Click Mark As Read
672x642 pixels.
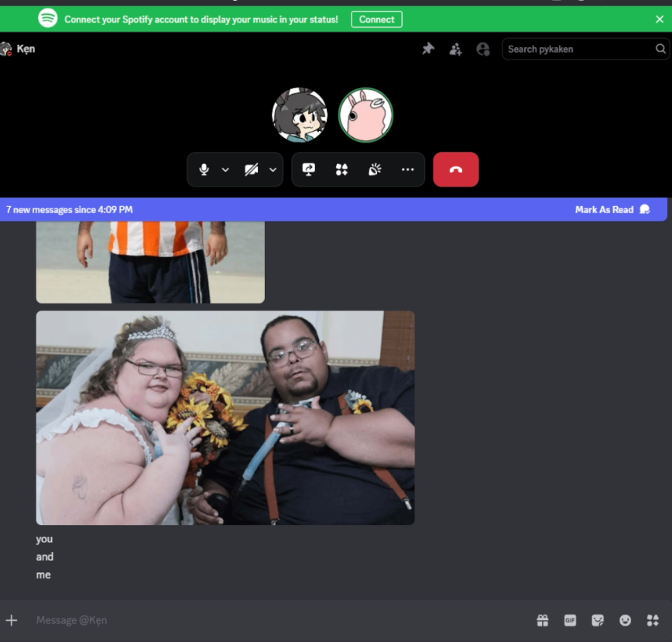[x=612, y=210]
